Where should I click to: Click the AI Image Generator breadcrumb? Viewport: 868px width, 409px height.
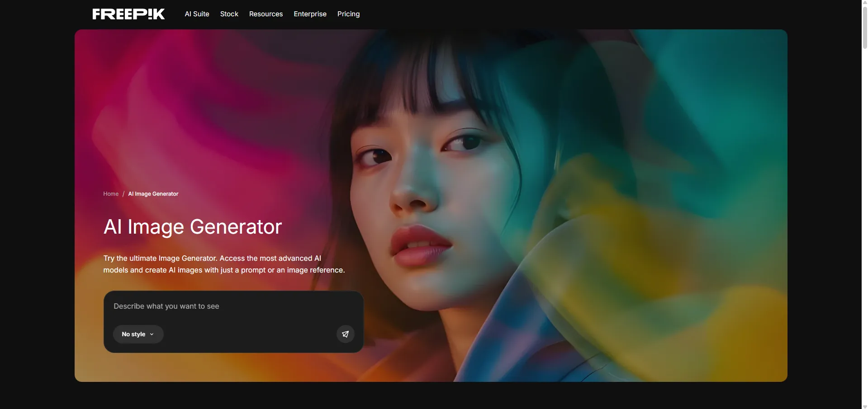[x=153, y=194]
